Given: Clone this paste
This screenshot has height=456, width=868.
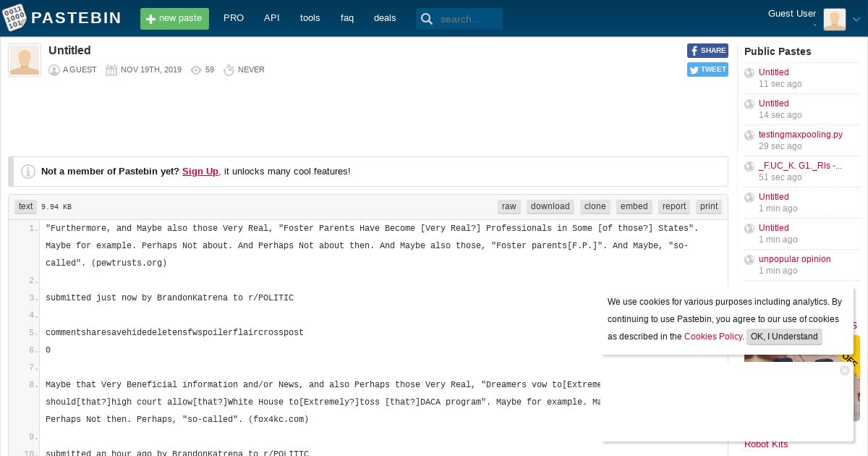Looking at the screenshot, I should [x=595, y=207].
